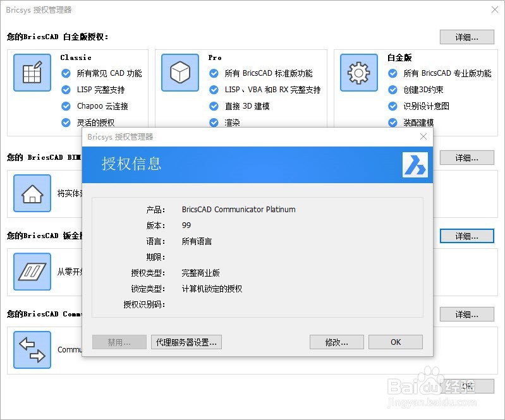Image resolution: width=505 pixels, height=420 pixels.
Task: Click the 白金版 edition heading
Action: coord(399,57)
